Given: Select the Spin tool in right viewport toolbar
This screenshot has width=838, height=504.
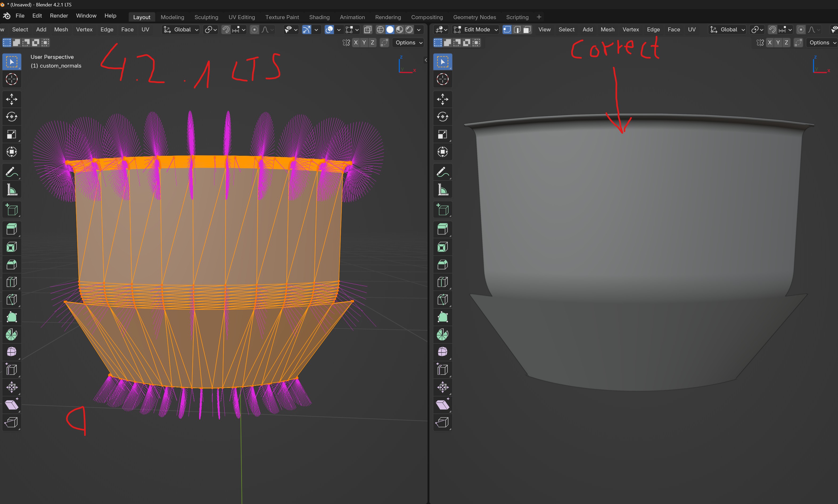Looking at the screenshot, I should click(442, 334).
